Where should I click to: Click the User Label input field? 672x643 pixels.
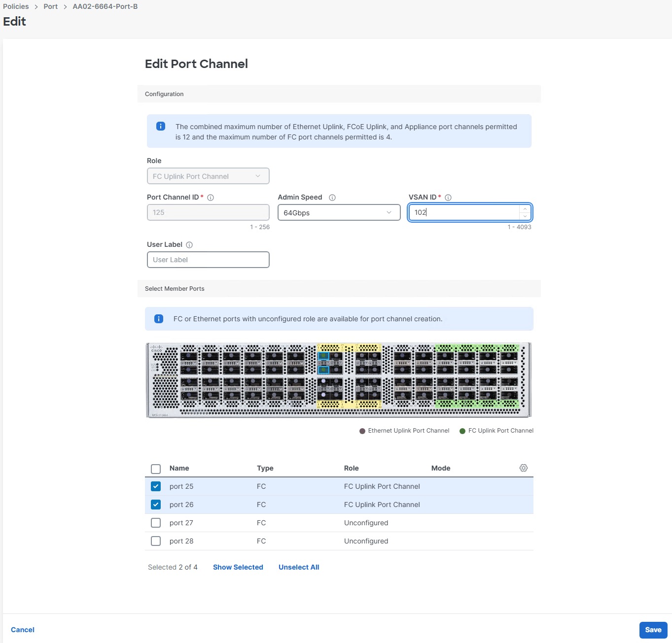pos(208,260)
